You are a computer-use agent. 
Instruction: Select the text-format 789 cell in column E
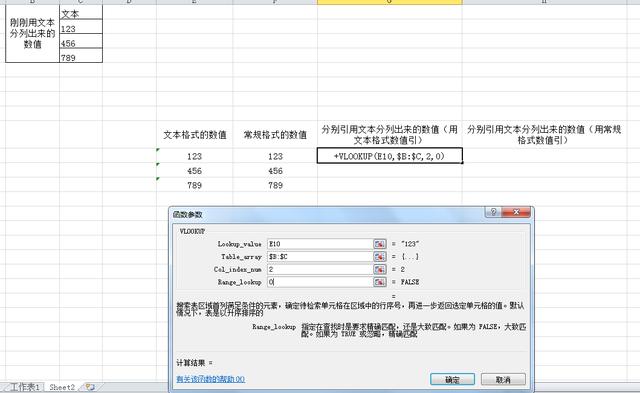[195, 185]
